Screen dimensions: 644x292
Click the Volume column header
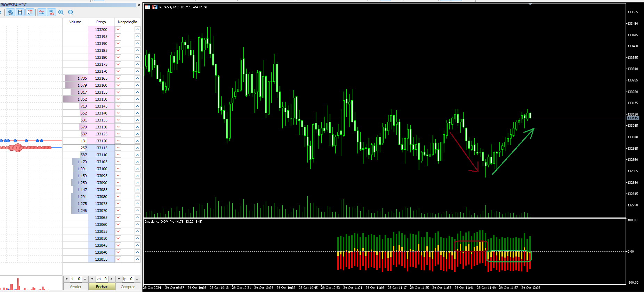75,22
